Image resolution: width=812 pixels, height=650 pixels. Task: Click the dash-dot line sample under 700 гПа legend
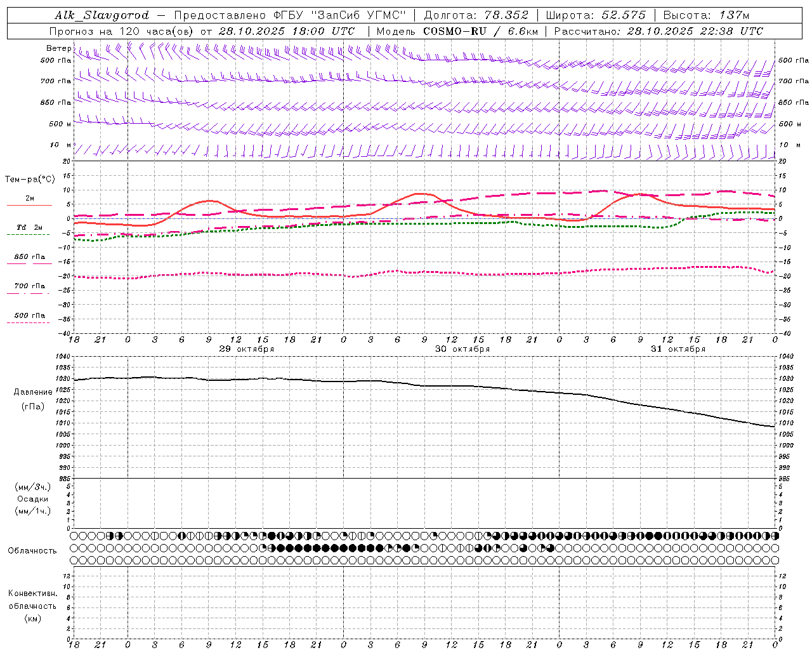click(28, 293)
